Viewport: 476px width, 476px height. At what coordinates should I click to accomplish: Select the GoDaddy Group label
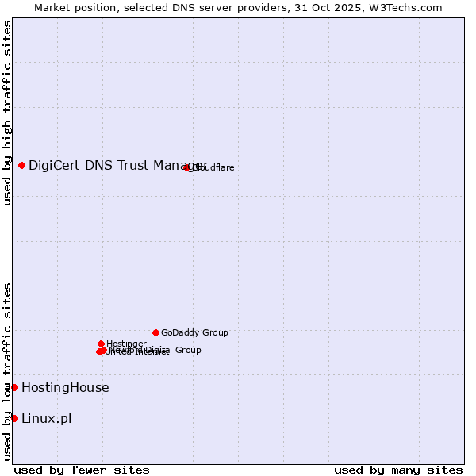(x=194, y=332)
